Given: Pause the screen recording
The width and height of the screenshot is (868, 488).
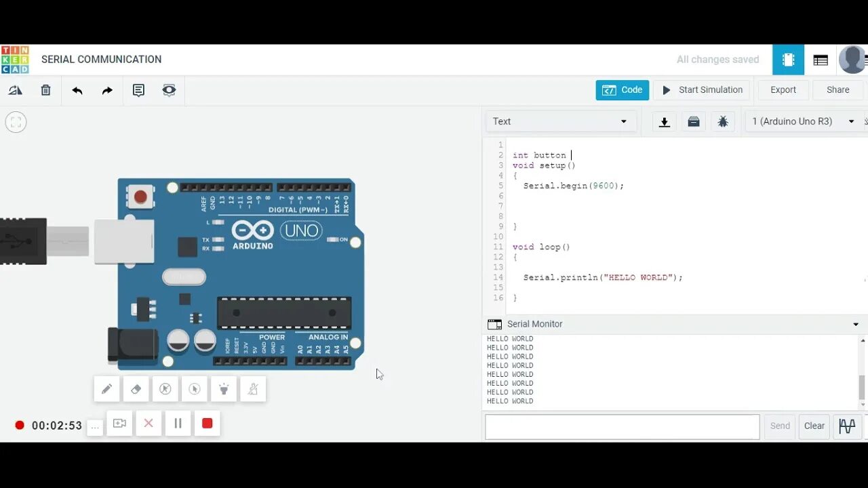Looking at the screenshot, I should click(x=178, y=424).
